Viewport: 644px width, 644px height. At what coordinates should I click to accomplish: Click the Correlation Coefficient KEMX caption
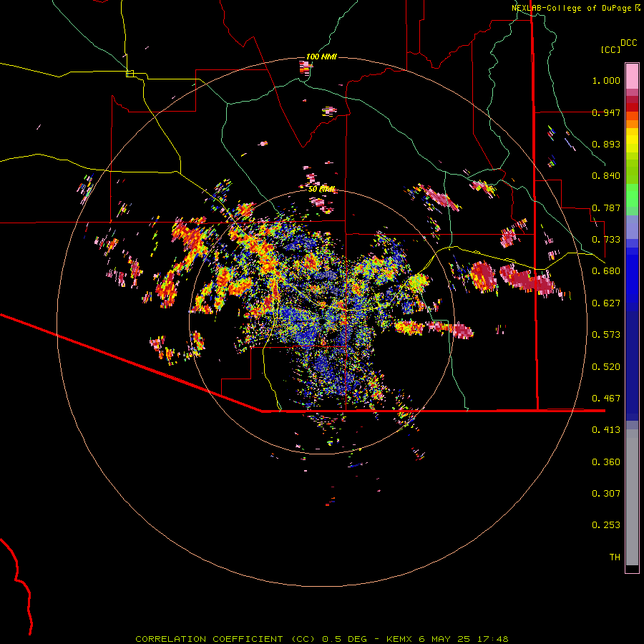click(x=321, y=639)
